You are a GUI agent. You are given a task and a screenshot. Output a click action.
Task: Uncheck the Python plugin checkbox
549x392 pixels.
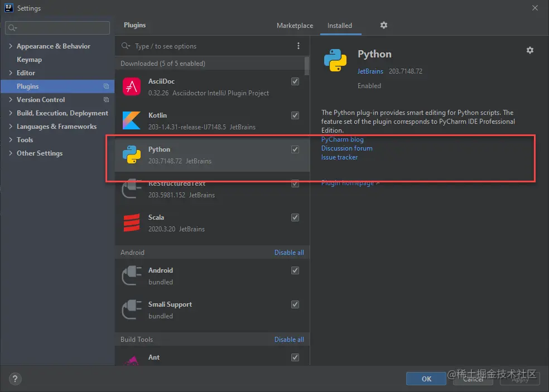click(295, 149)
